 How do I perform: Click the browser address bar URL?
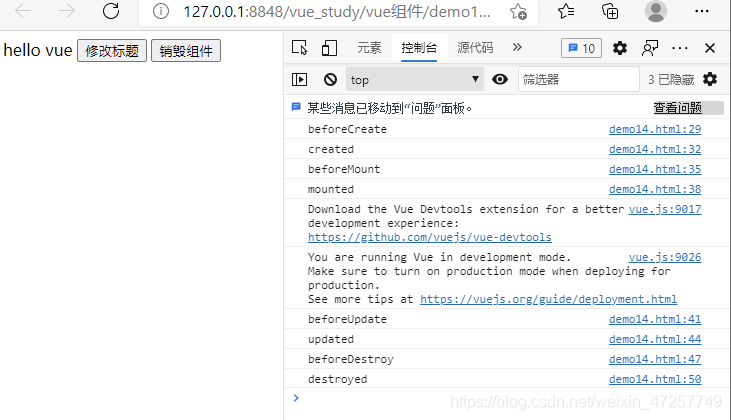337,11
